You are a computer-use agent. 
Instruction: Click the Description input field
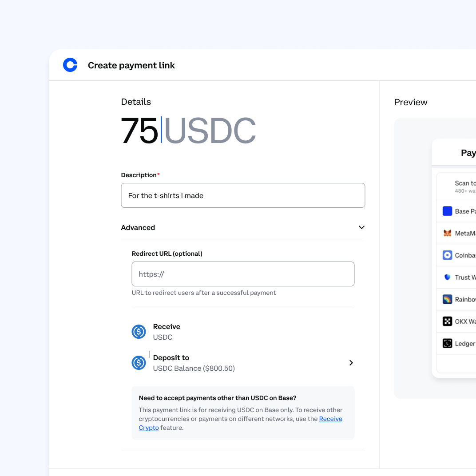click(x=243, y=195)
